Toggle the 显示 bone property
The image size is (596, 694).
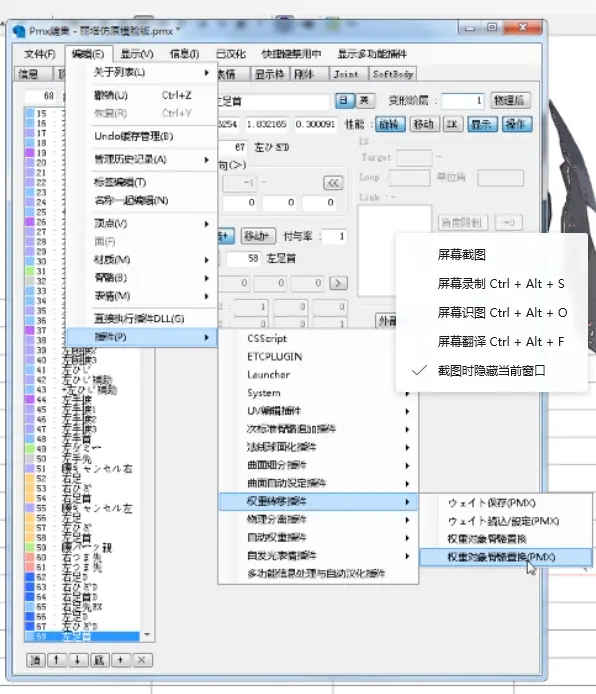(482, 124)
